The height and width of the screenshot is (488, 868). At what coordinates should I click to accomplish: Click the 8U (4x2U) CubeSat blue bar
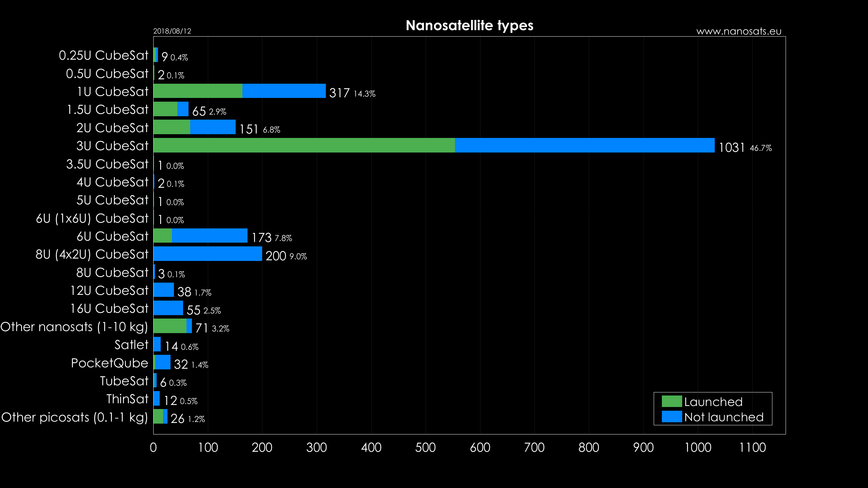[x=208, y=254]
